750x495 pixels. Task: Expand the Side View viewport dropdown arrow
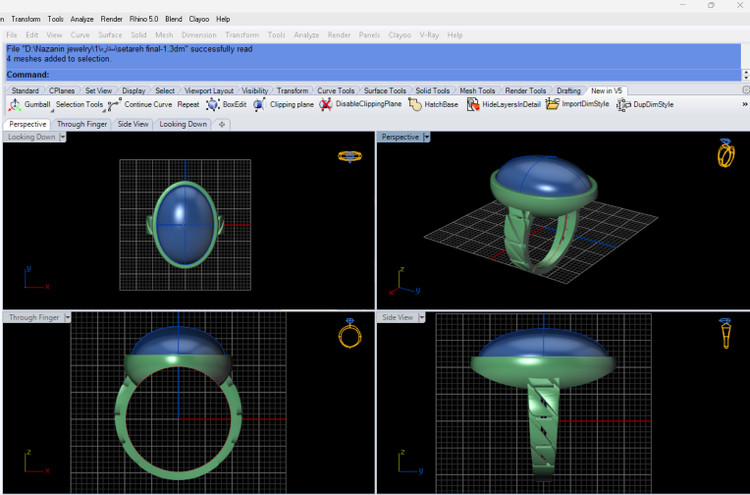(421, 317)
